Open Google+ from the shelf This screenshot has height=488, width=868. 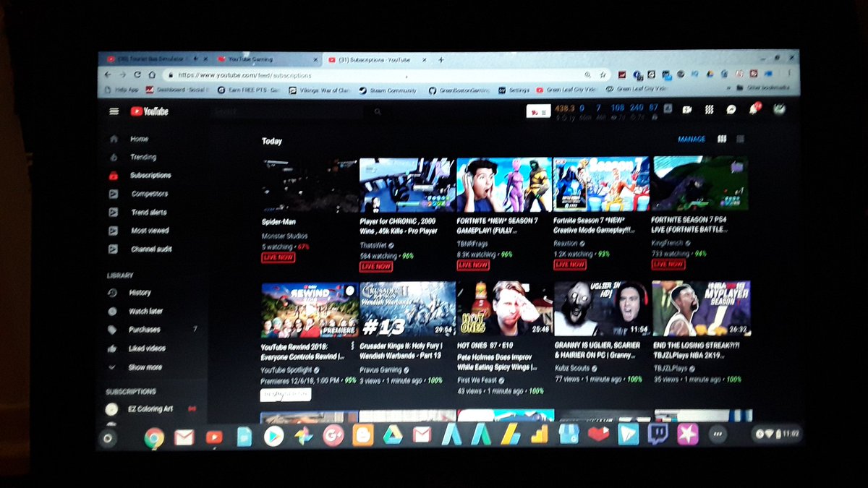pos(333,436)
